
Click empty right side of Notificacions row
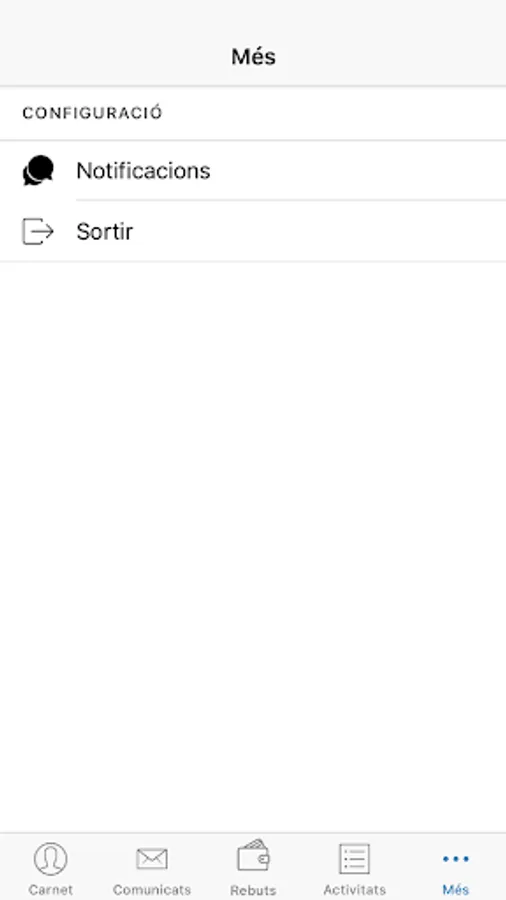click(x=373, y=170)
